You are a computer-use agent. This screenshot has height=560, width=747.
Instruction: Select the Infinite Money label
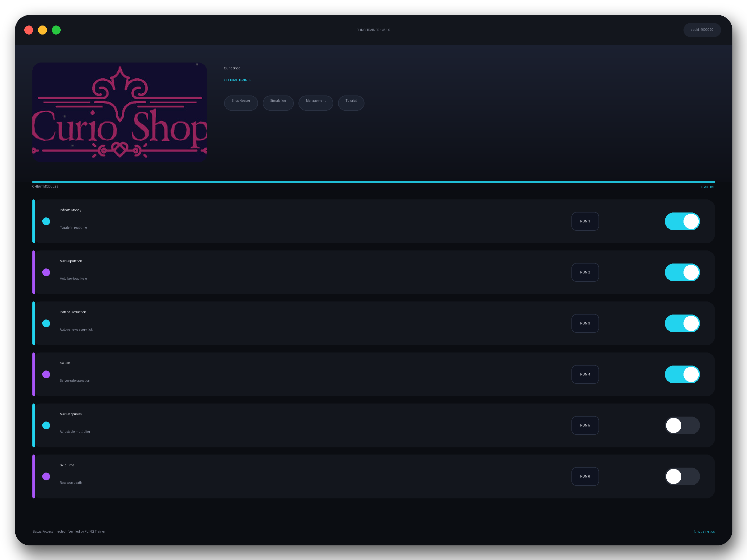pyautogui.click(x=71, y=210)
